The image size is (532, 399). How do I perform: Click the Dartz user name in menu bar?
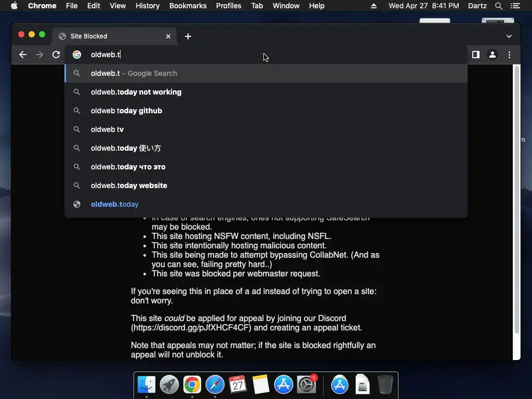(x=477, y=6)
